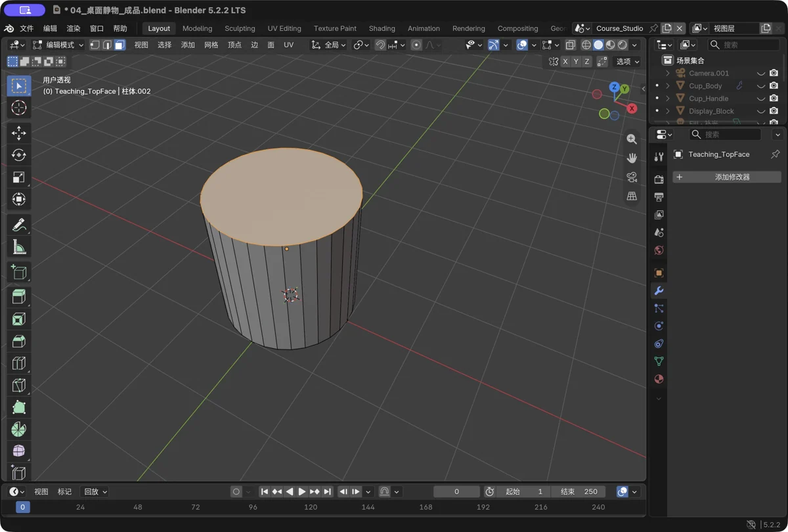Screen dimensions: 788x532
Task: Select the Cursor tool in the left toolbar
Action: (18, 108)
